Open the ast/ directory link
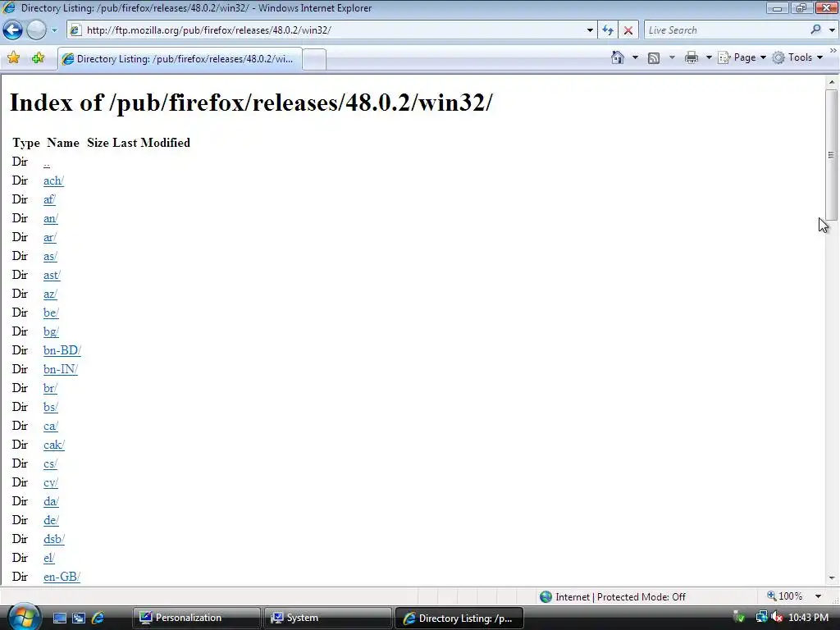This screenshot has width=840, height=630. tap(52, 275)
